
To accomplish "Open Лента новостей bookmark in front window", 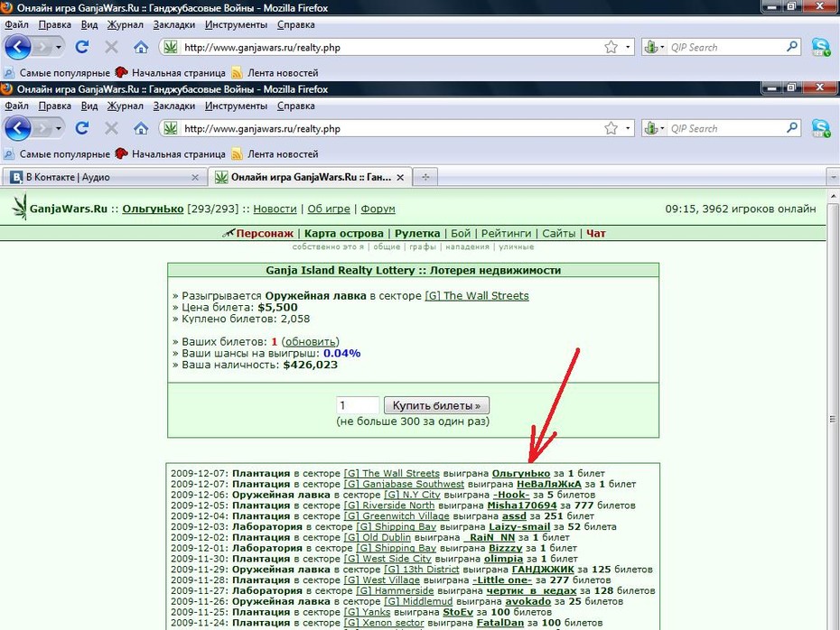I will 275,154.
